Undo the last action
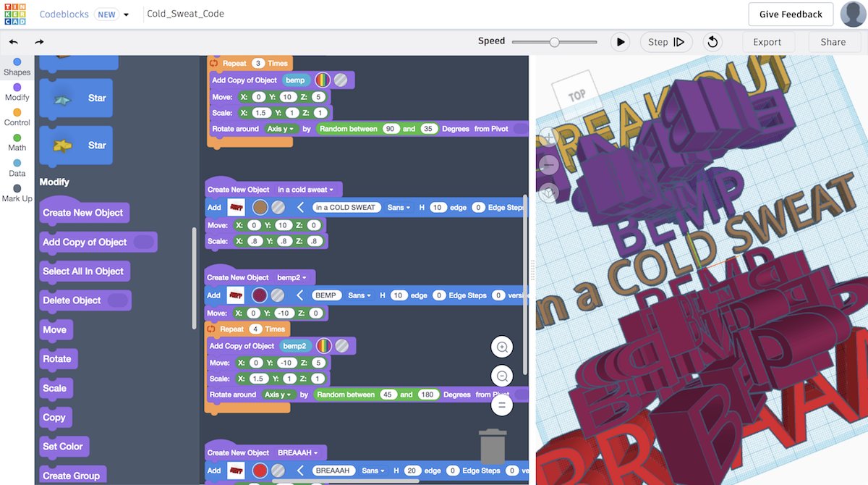Viewport: 868px width, 485px height. click(14, 42)
